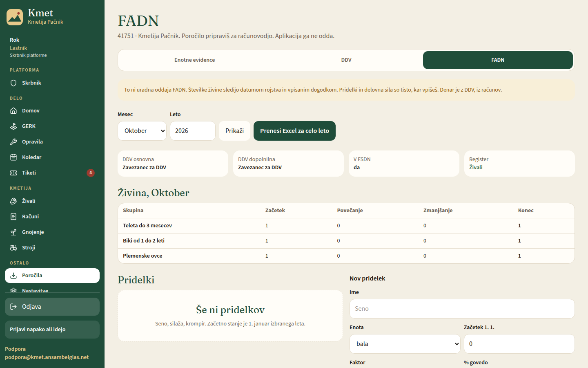This screenshot has height=368, width=588.
Task: Select the FADN tab
Action: coord(498,60)
